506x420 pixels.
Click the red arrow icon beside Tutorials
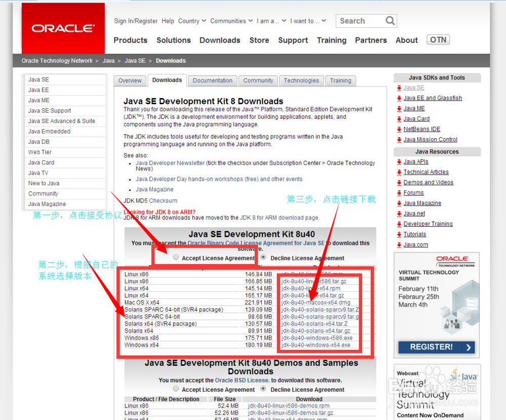[399, 234]
